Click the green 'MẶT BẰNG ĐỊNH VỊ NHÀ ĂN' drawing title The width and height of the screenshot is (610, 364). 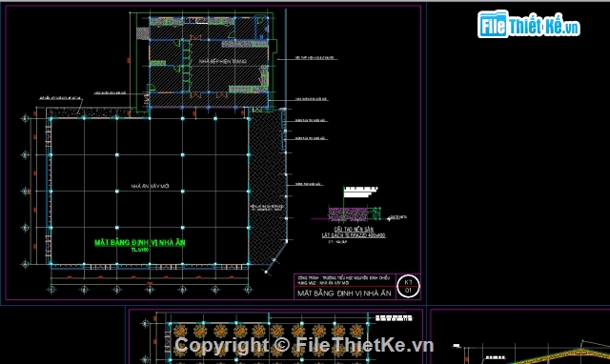click(140, 243)
